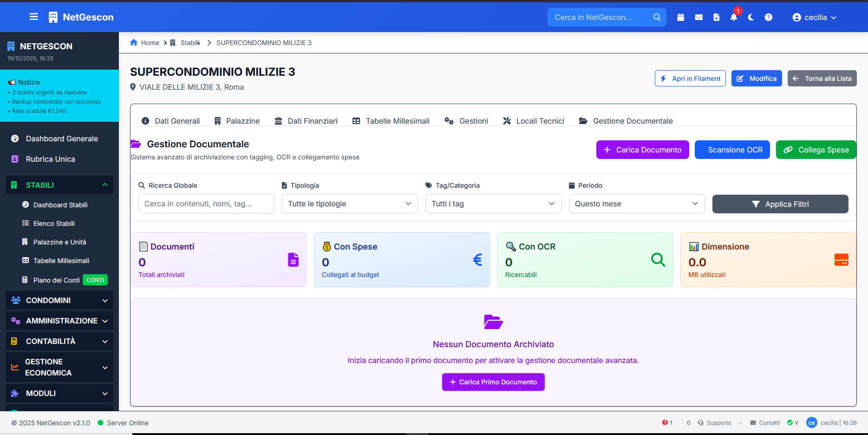Click the Home icon in breadcrumb

pyautogui.click(x=134, y=42)
